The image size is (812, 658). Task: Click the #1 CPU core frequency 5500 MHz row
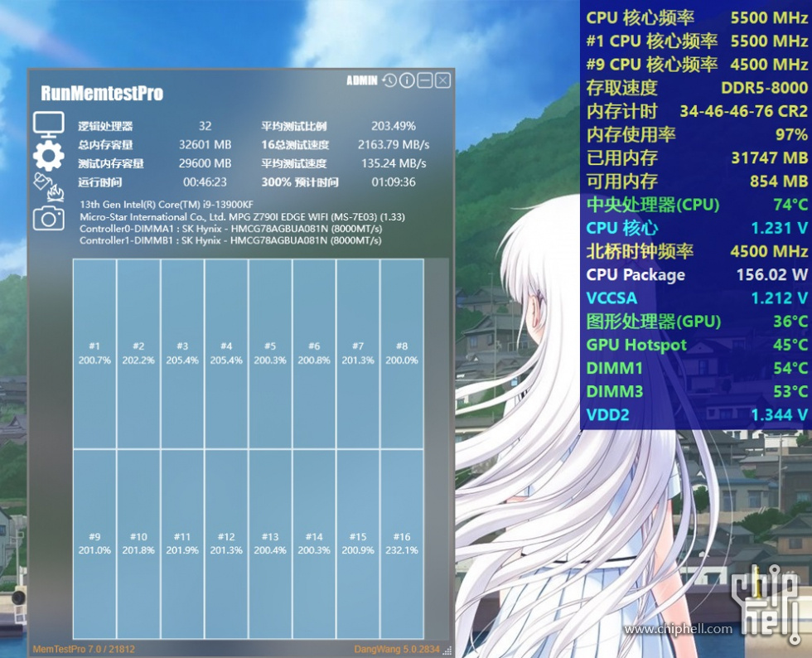697,41
